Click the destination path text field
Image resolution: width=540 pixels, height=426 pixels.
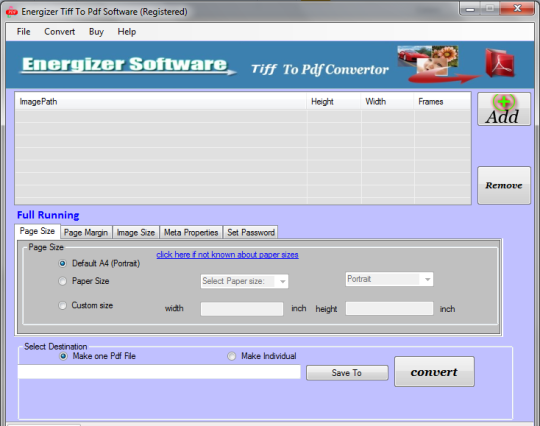pyautogui.click(x=159, y=372)
